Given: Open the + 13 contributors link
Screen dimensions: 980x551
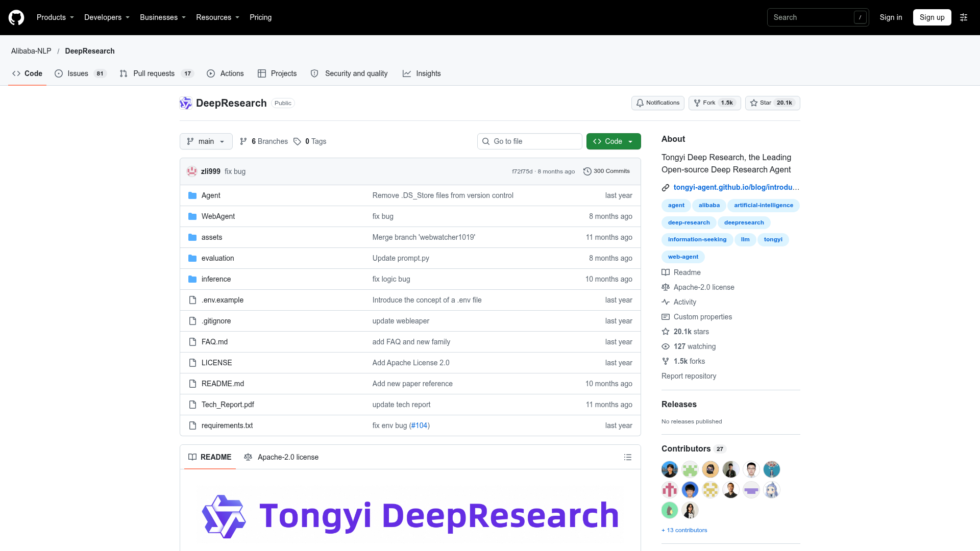Looking at the screenshot, I should (x=684, y=530).
